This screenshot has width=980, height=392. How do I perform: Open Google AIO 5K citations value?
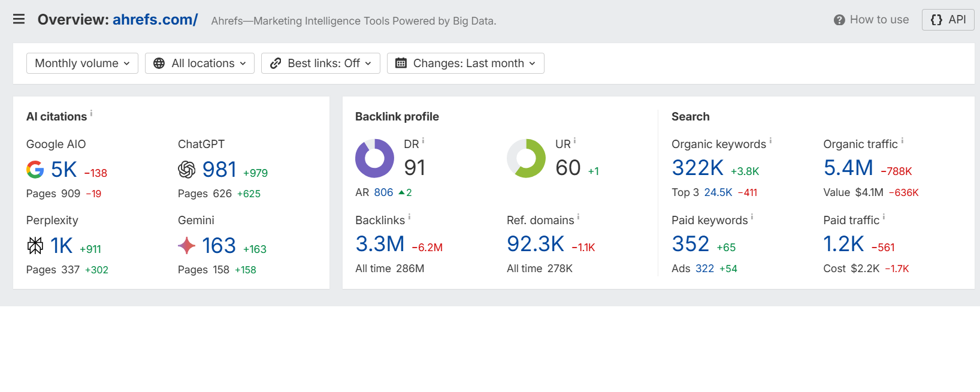coord(64,170)
